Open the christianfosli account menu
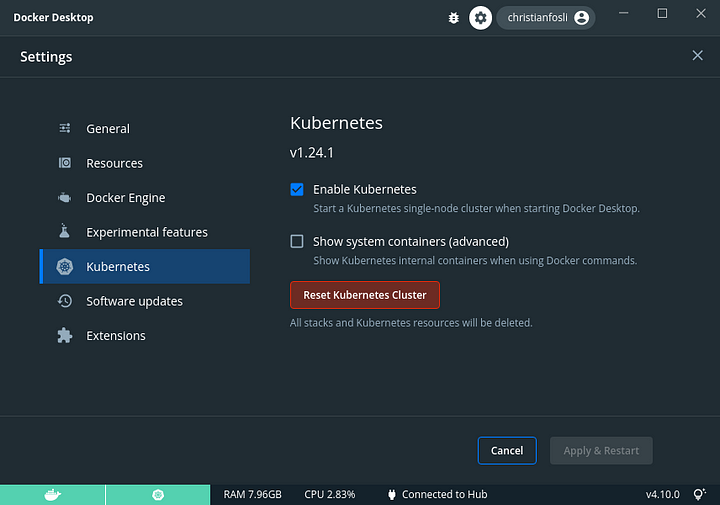This screenshot has height=505, width=720. (x=546, y=18)
